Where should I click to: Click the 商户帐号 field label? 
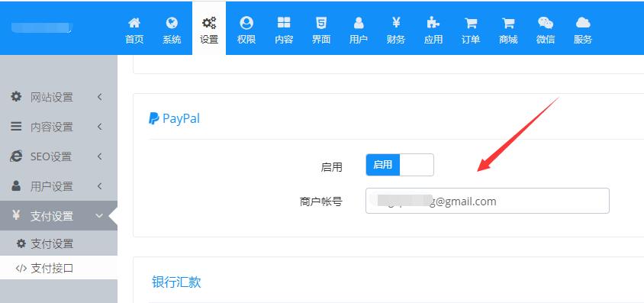click(321, 201)
